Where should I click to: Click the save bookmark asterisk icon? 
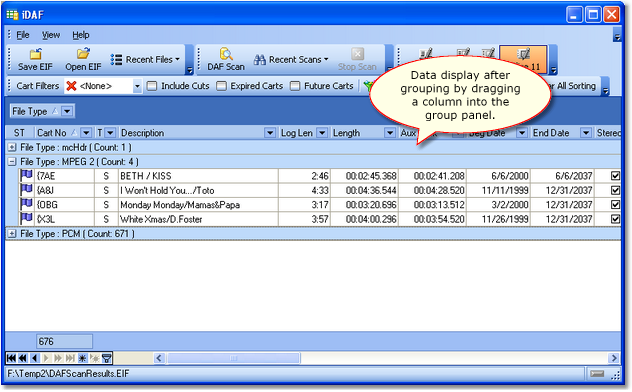(x=82, y=358)
